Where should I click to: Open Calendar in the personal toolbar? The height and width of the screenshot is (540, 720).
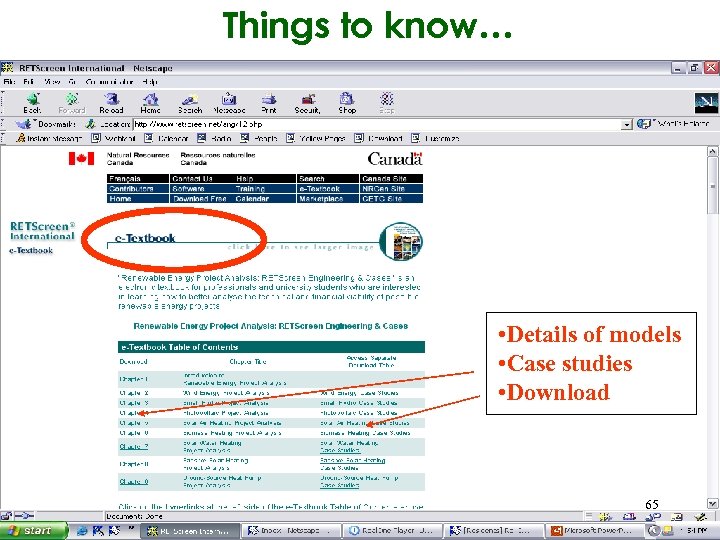pyautogui.click(x=166, y=138)
